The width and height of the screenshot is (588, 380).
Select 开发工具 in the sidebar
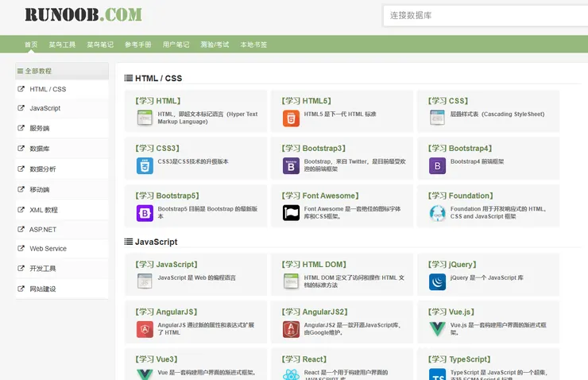pos(62,269)
